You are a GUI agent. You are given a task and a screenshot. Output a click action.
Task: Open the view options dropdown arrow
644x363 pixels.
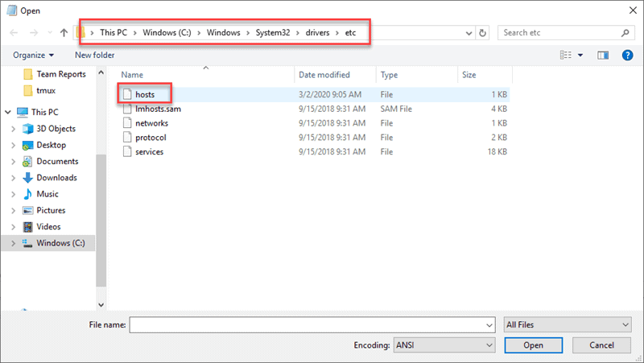tap(580, 55)
